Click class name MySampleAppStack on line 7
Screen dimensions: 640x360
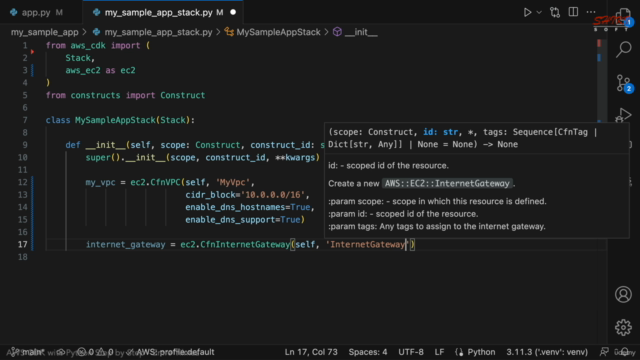point(115,120)
